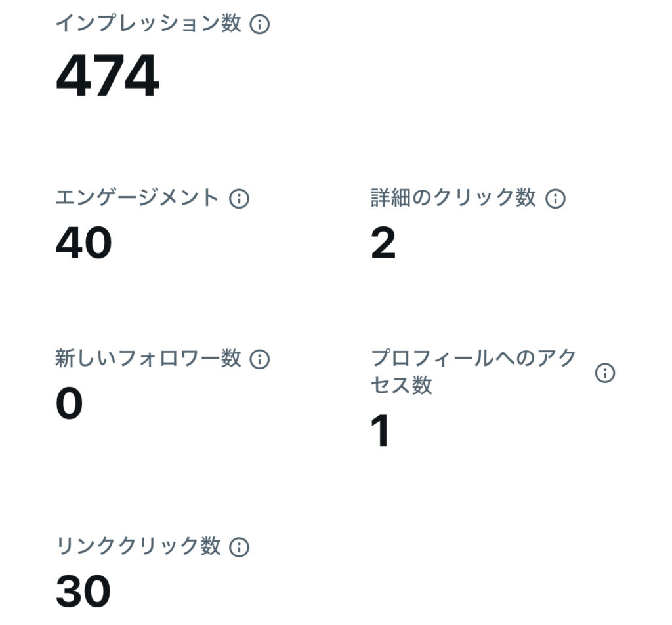Select the インプレッション数 label
672x625 pixels.
pos(148,25)
